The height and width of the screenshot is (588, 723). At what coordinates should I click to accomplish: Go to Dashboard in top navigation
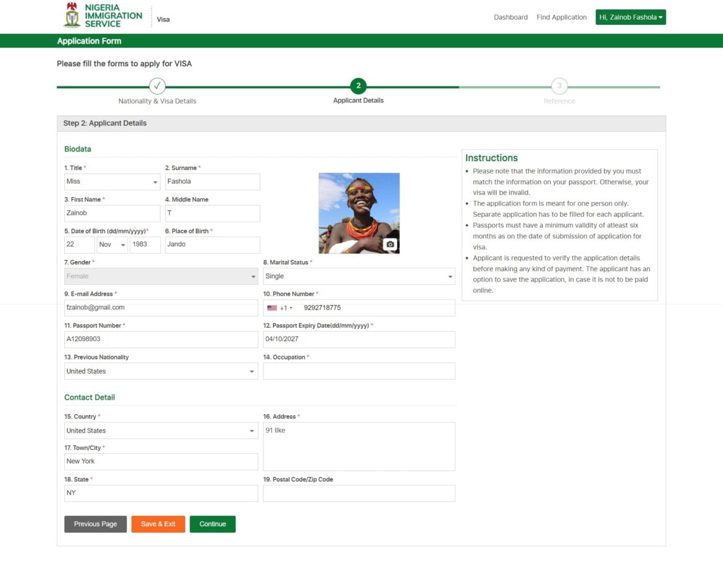pos(510,17)
